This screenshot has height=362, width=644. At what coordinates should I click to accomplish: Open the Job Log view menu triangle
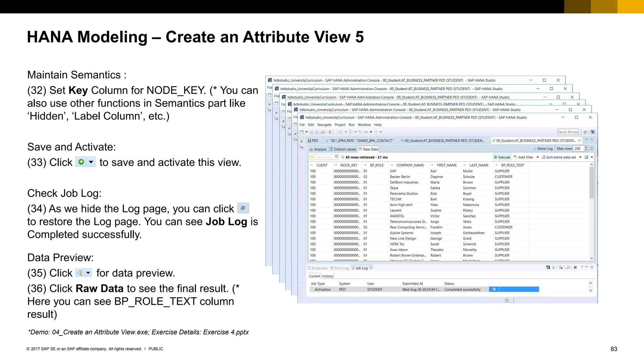coord(582,267)
